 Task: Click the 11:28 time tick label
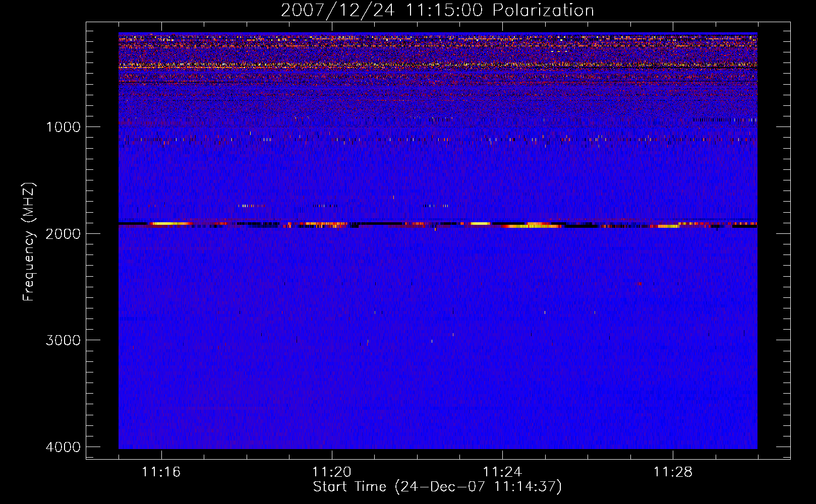click(673, 472)
